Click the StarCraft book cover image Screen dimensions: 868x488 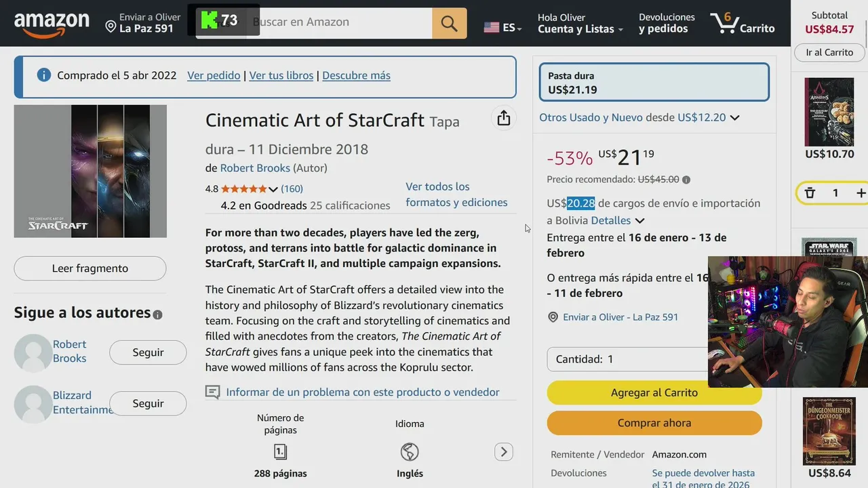click(x=90, y=171)
